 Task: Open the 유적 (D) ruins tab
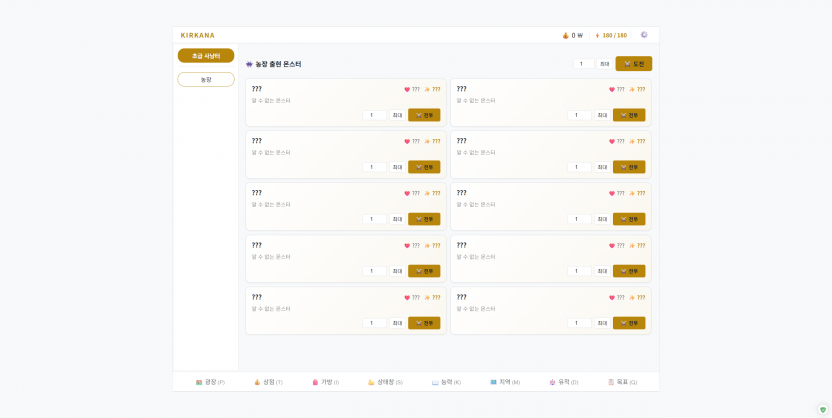(x=564, y=382)
